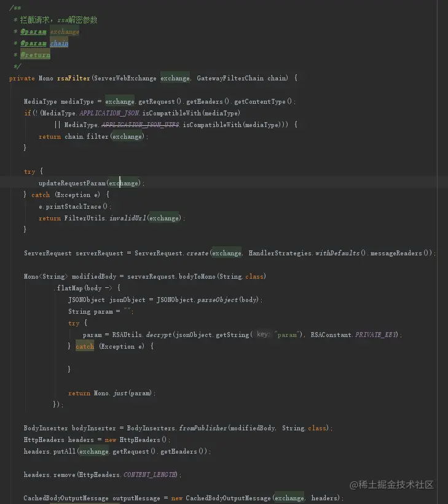
Task: Click 'return chain.filter' statement
Action: [93, 137]
